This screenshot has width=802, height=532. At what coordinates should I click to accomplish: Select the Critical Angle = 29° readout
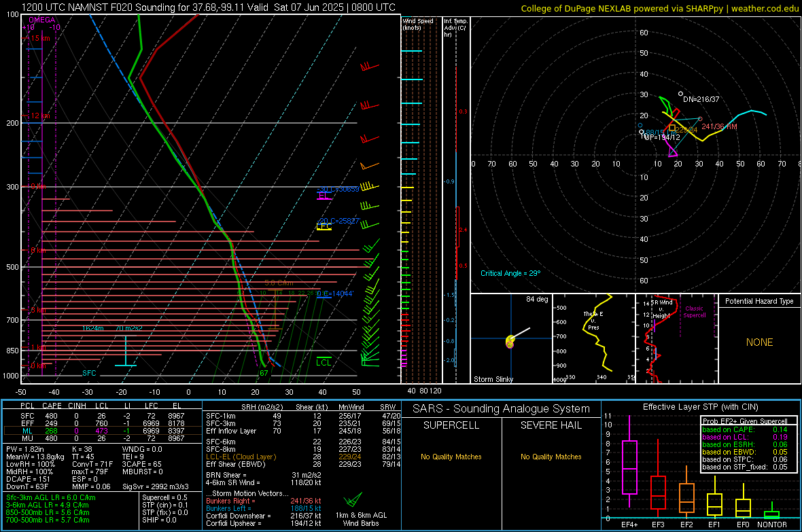510,273
